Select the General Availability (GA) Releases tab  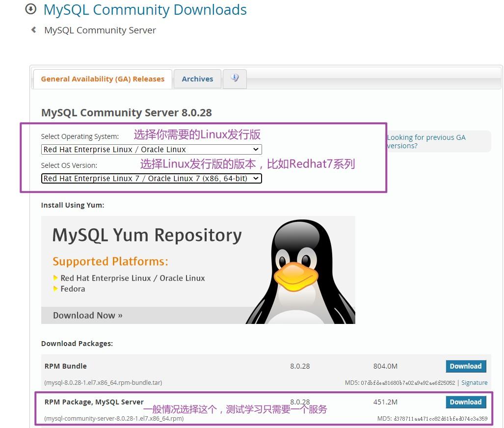103,79
